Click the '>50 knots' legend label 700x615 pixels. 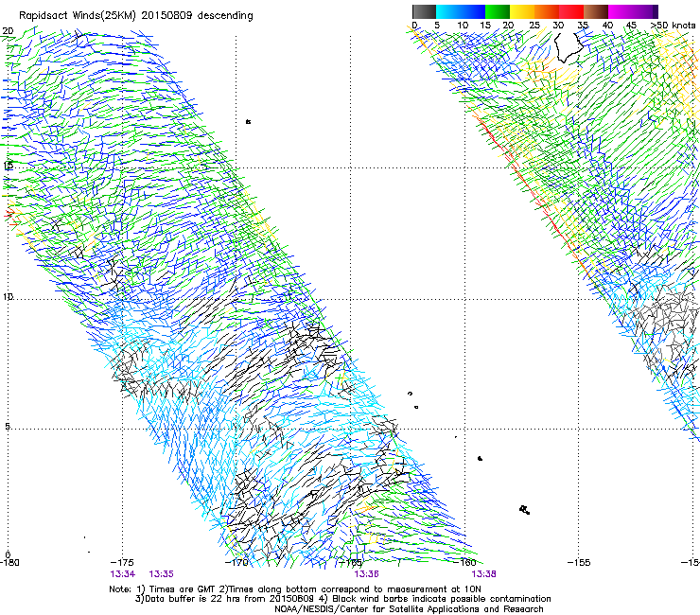click(x=673, y=26)
